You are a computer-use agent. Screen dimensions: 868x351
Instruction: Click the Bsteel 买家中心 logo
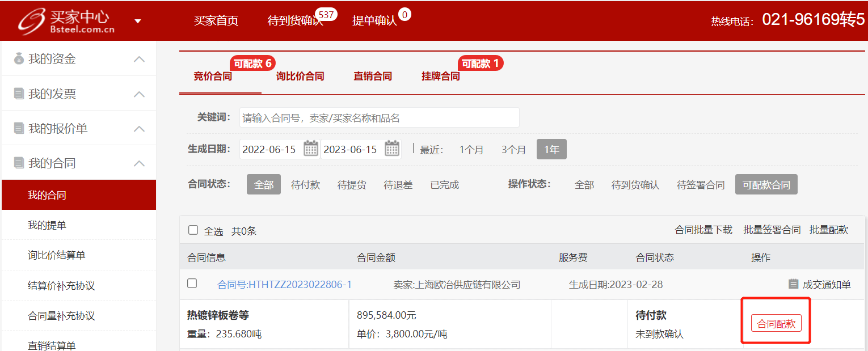point(65,21)
